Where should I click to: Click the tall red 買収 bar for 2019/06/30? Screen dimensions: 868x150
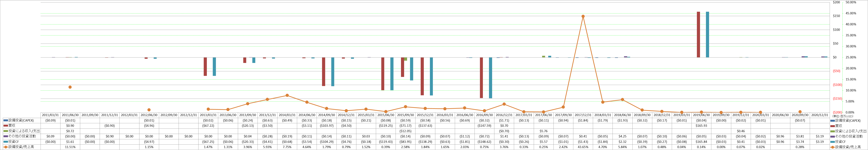(x=698, y=34)
